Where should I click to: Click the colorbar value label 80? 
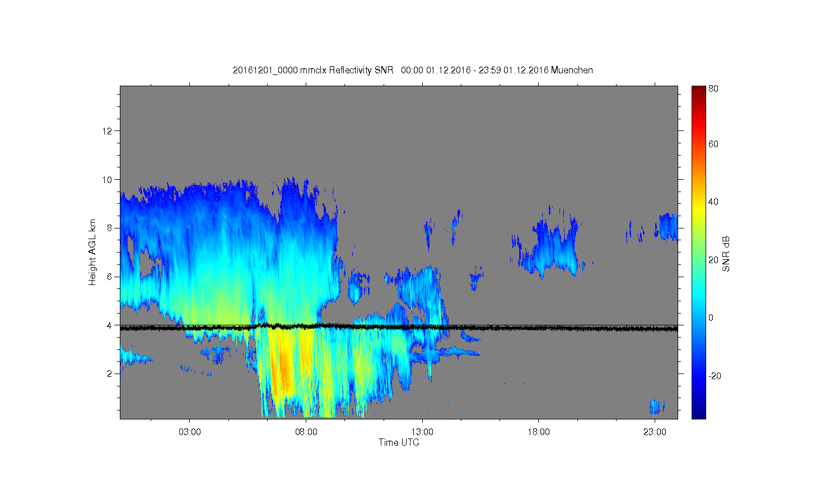pos(713,88)
